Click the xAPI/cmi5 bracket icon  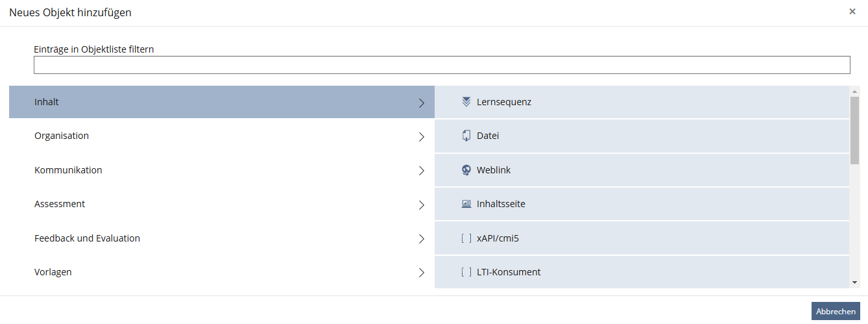pos(466,238)
